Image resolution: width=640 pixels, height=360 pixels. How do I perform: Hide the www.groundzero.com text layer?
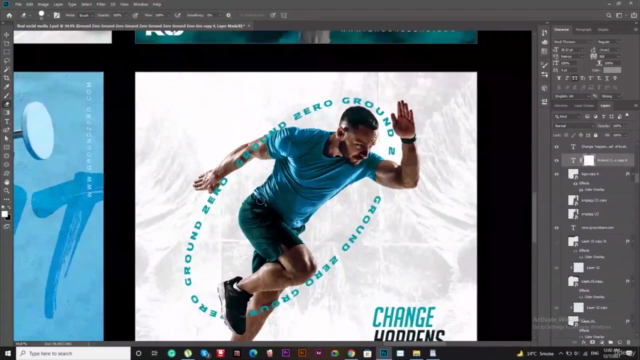(556, 228)
